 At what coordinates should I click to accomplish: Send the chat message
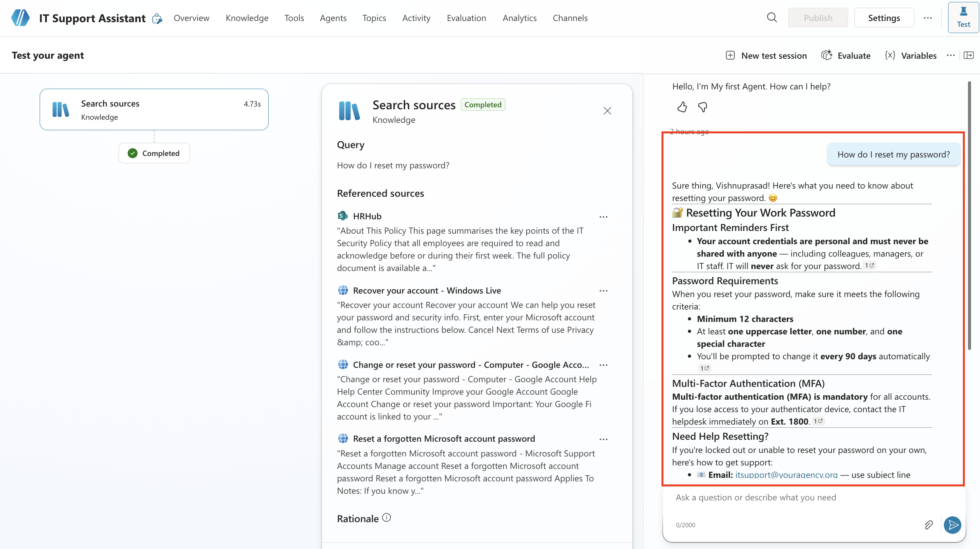point(953,525)
